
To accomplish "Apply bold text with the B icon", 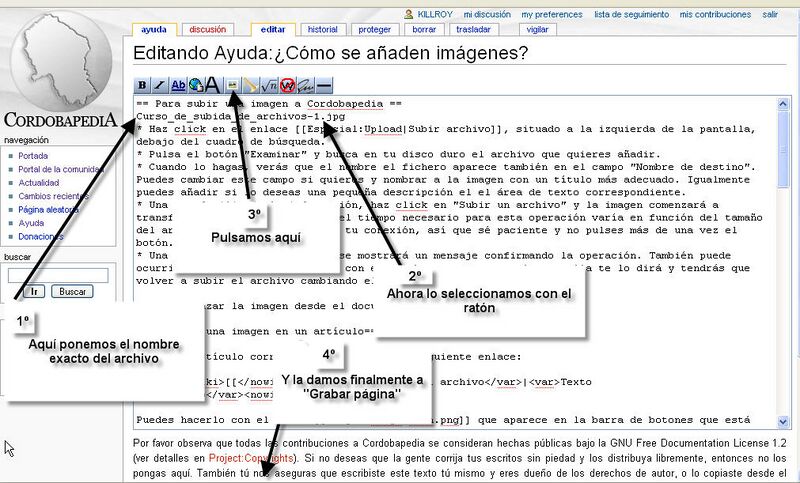I will click(x=142, y=85).
